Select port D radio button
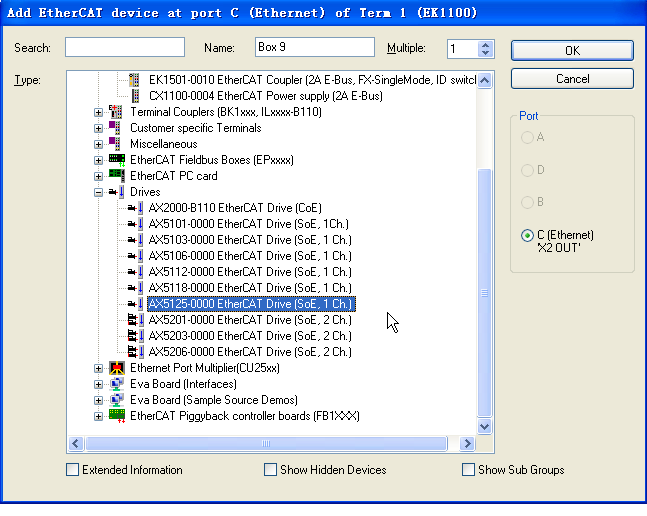Viewport: 647px width, 516px height. [527, 170]
